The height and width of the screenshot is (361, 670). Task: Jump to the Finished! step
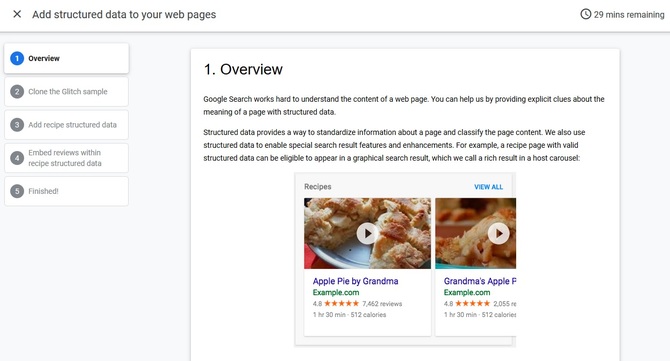pyautogui.click(x=66, y=191)
